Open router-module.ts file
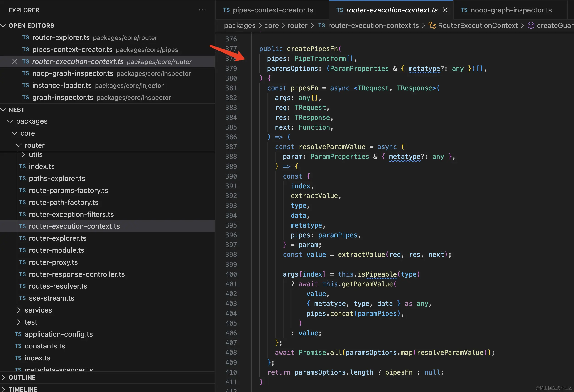 [x=108, y=250]
